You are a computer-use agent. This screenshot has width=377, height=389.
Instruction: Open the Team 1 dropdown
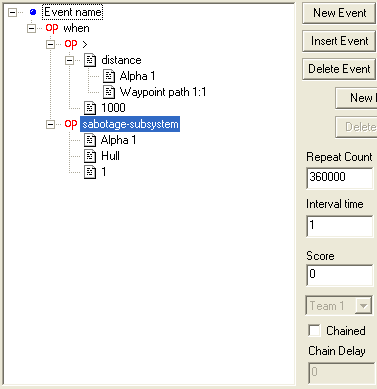pos(363,305)
